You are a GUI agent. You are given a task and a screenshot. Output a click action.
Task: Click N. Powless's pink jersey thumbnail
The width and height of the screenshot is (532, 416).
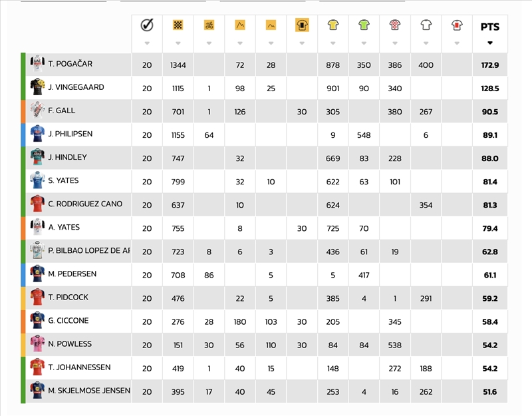point(37,344)
